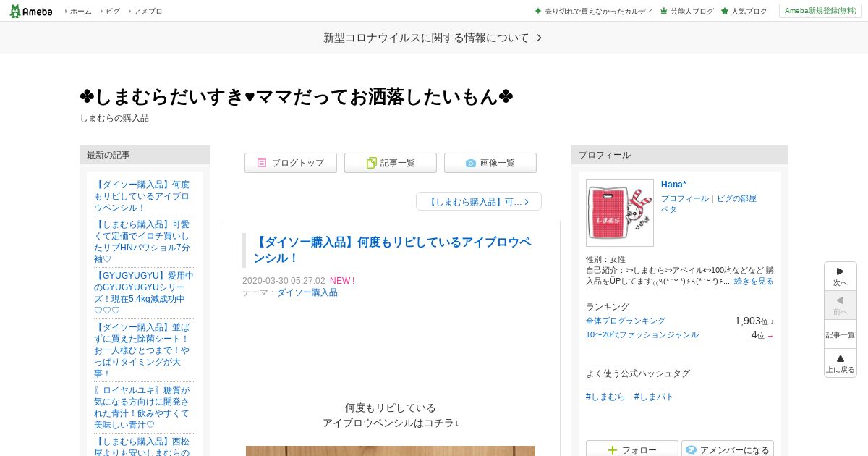Viewport: 868px width, 456px height.
Task: Open 売り切れで買えなかったカルディ link
Action: (x=598, y=12)
